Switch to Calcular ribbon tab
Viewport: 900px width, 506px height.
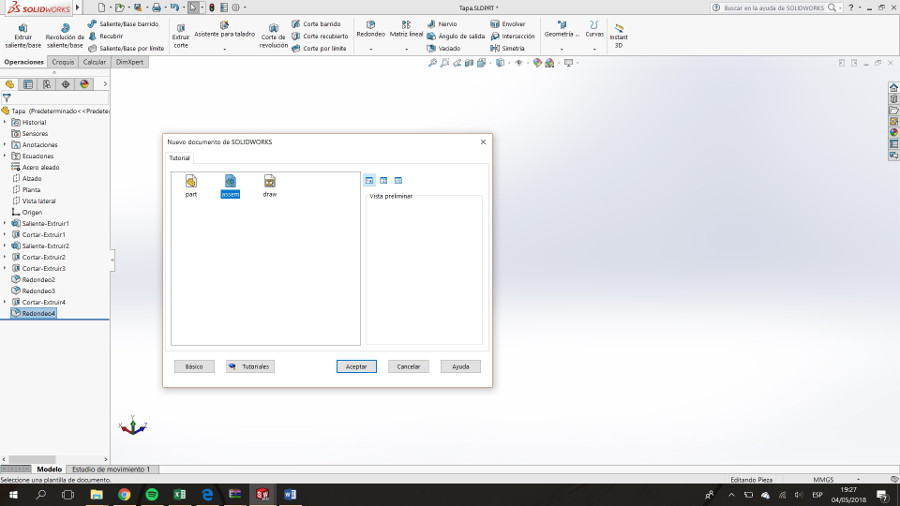coord(94,62)
